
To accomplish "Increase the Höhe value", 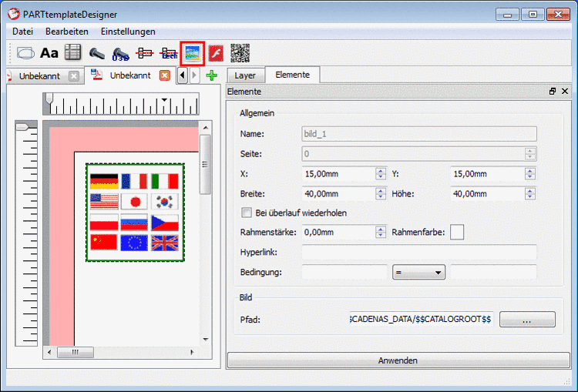I will pos(529,191).
